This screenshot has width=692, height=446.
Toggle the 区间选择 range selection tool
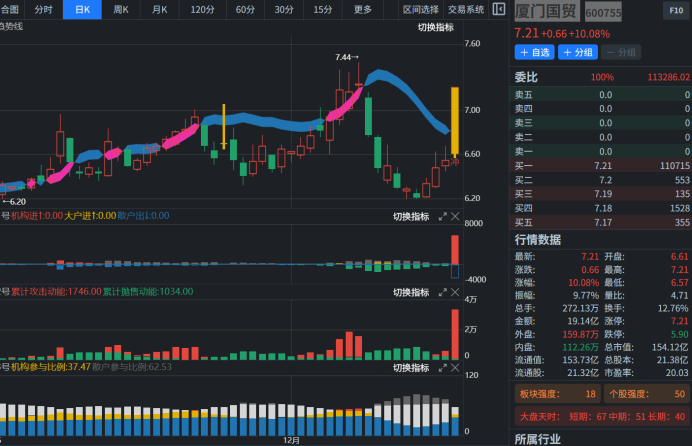pos(420,9)
